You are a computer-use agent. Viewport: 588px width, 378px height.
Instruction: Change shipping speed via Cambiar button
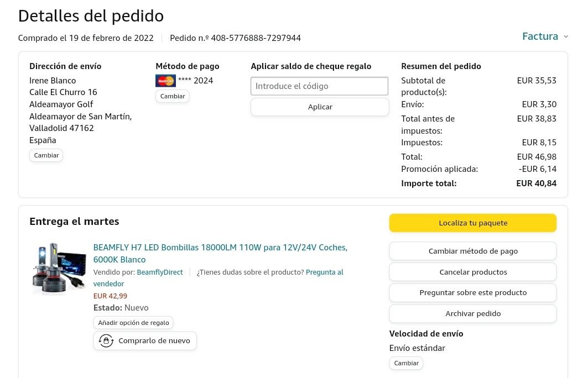[406, 363]
